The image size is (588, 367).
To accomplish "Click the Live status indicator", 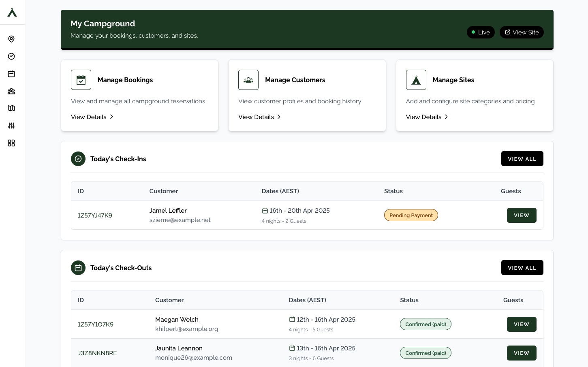I will tap(481, 32).
